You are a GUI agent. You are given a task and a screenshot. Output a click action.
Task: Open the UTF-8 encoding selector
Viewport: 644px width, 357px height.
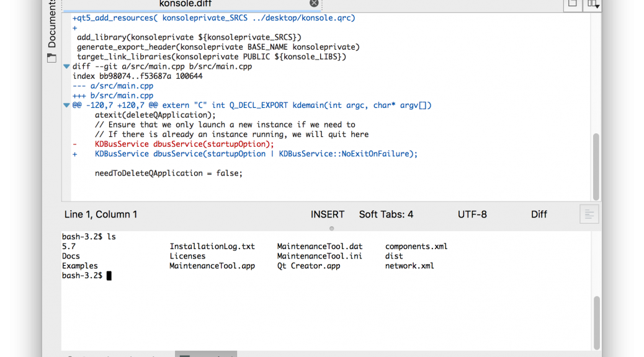472,214
